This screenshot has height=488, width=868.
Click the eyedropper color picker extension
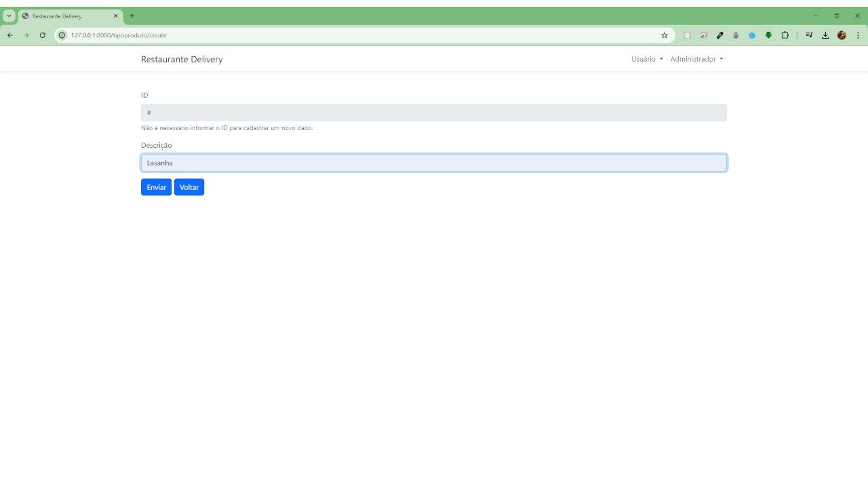click(x=720, y=35)
